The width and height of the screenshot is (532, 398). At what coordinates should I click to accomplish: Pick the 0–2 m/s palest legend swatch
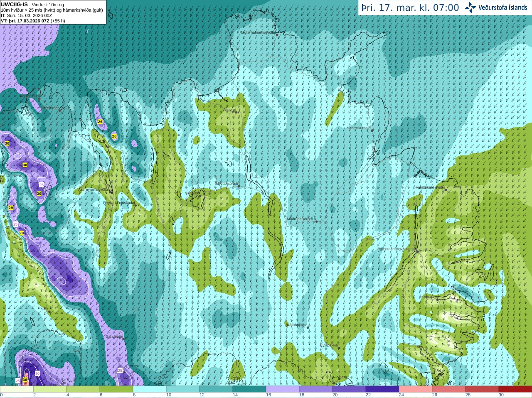[17, 389]
